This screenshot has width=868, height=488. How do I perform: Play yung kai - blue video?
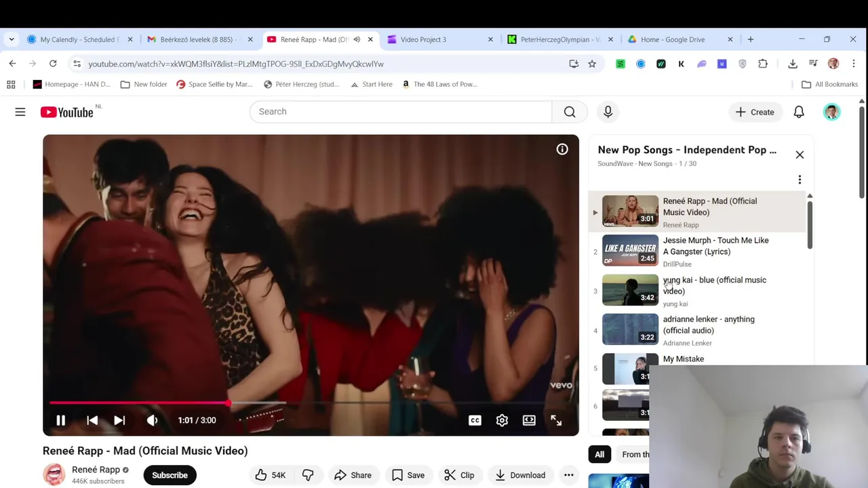[714, 285]
